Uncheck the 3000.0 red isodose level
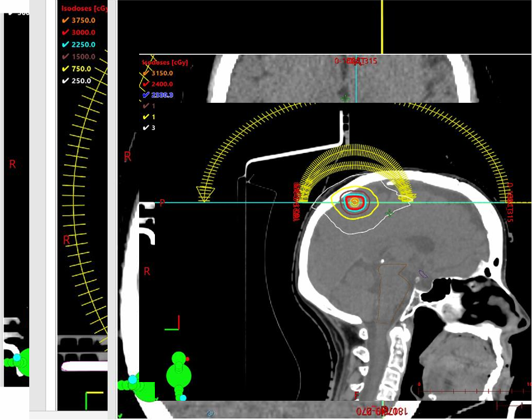The width and height of the screenshot is (532, 420). (65, 32)
